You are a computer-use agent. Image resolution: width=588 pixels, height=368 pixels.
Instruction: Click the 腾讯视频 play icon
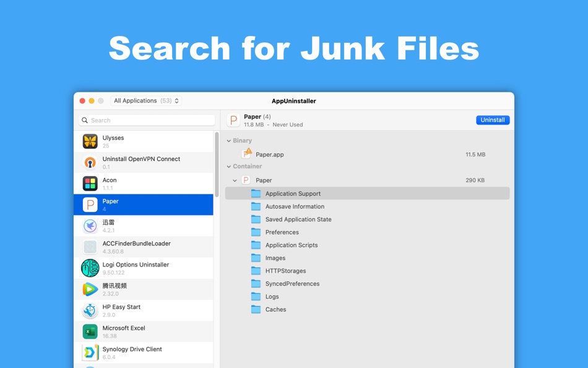point(90,289)
